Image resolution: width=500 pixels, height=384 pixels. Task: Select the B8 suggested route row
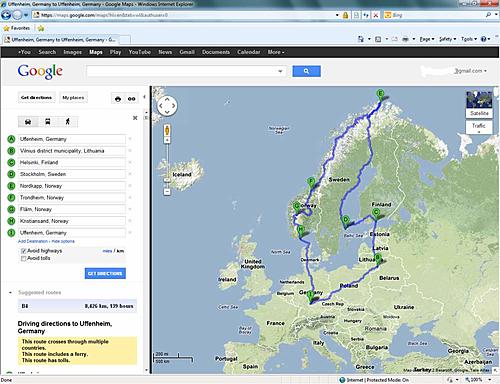coord(77,306)
